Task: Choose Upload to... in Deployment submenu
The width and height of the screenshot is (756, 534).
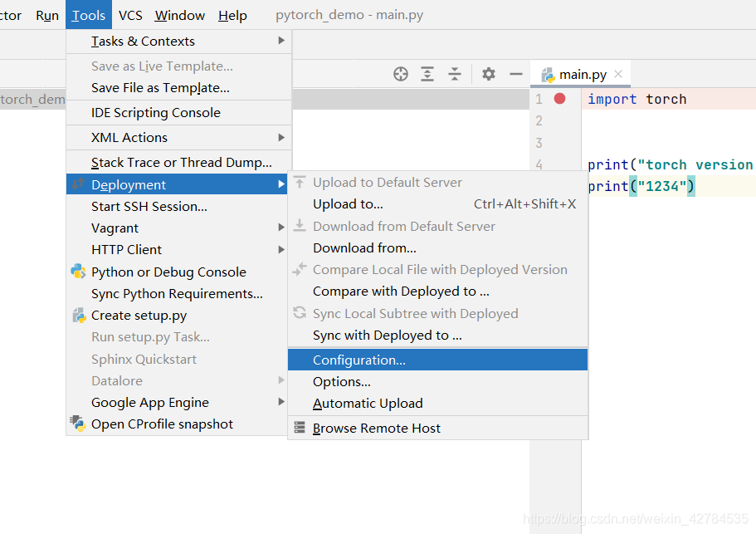Action: coord(438,204)
